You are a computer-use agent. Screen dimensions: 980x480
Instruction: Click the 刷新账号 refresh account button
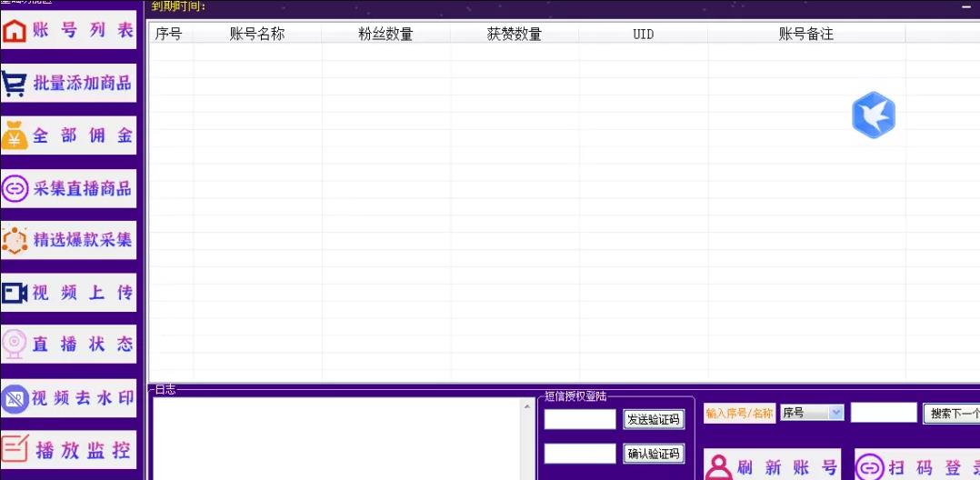772,466
